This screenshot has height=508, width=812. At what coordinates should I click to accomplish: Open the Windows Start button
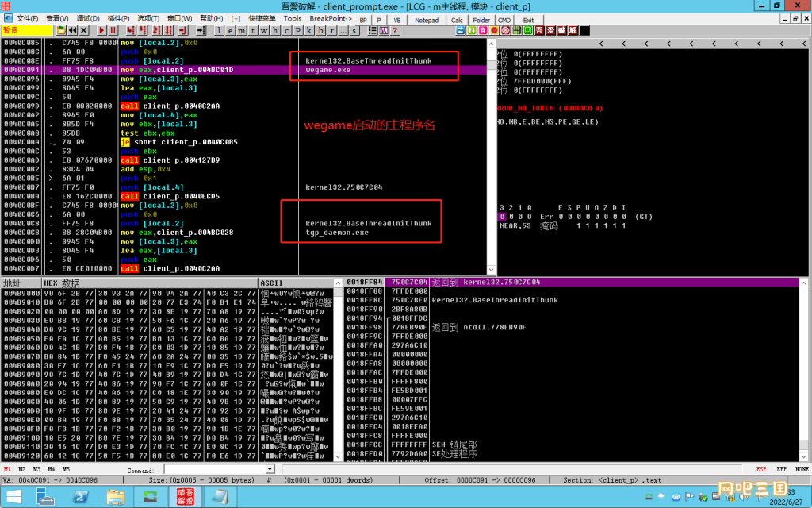(x=14, y=497)
